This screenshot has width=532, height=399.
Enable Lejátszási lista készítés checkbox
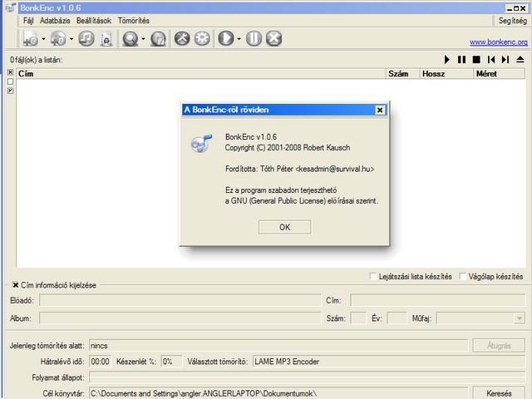(373, 276)
